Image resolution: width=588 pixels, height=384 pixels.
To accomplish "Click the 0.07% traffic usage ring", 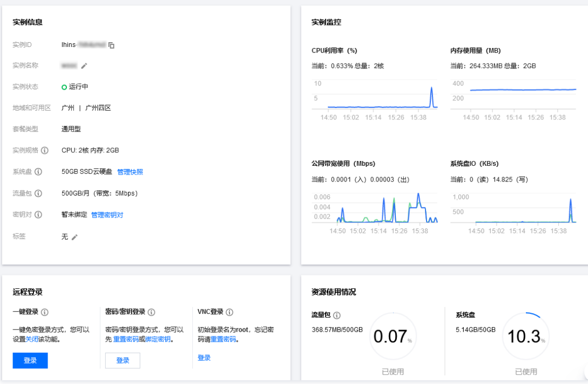I will pyautogui.click(x=393, y=336).
